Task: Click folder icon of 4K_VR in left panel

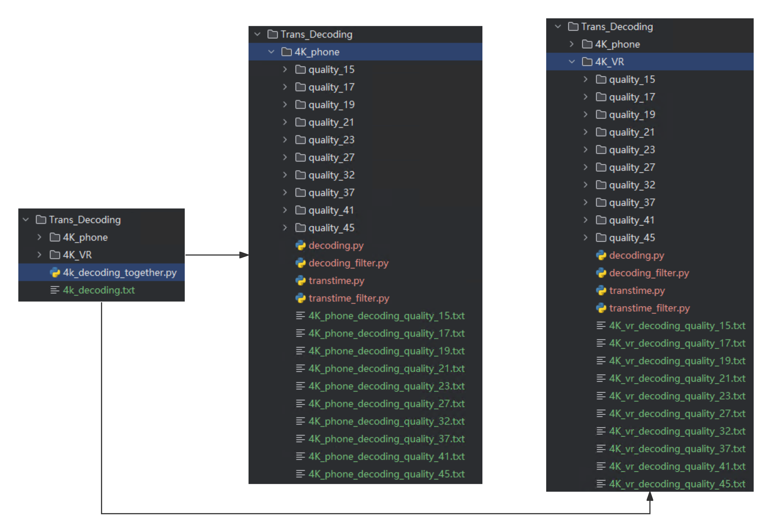Action: tap(55, 255)
